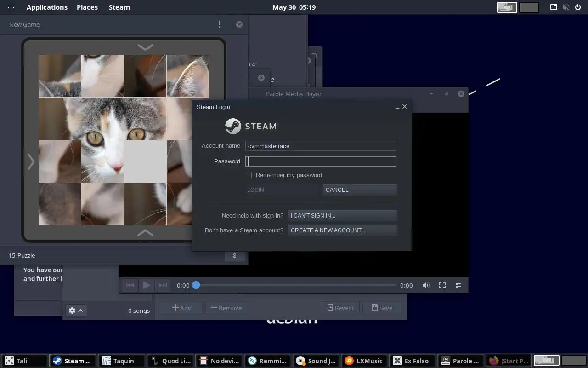Click the LOGIN button in Steam
Viewport: 588px width, 368px height.
(281, 190)
